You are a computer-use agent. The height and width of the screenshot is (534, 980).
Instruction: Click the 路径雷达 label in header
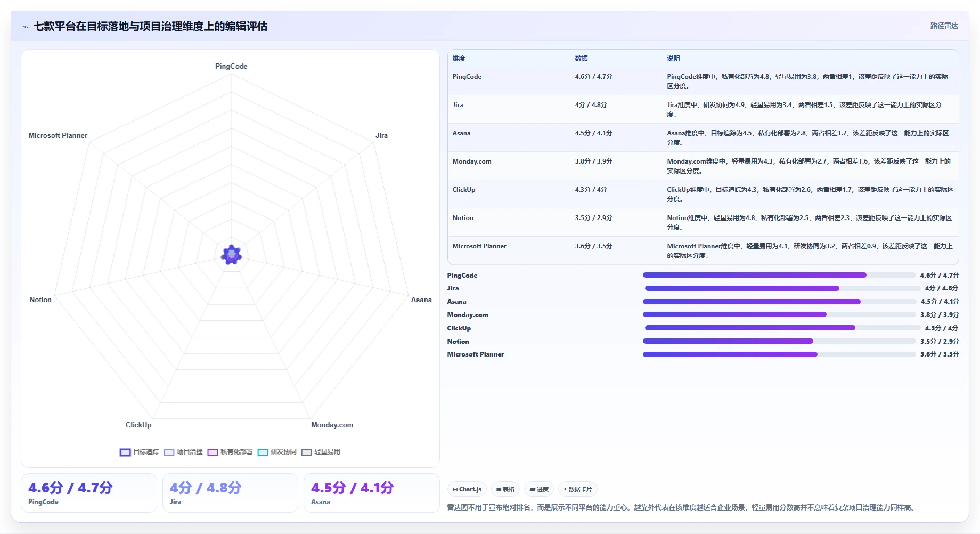944,26
